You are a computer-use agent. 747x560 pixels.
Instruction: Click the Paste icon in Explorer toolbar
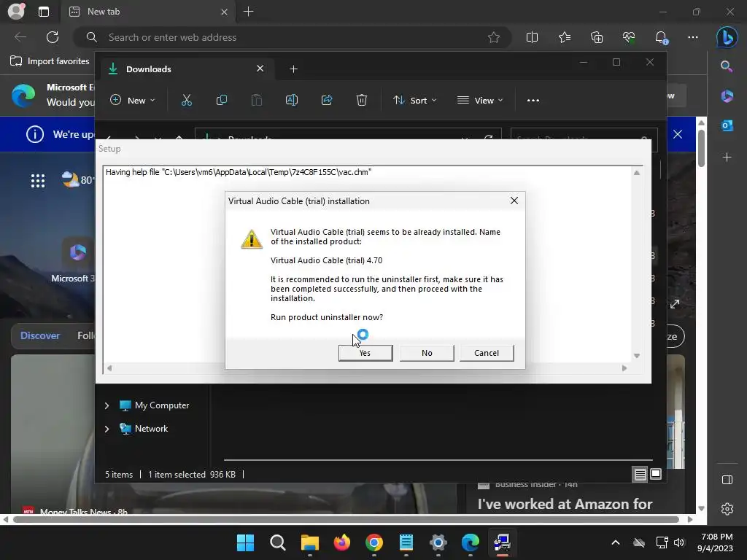click(x=257, y=100)
